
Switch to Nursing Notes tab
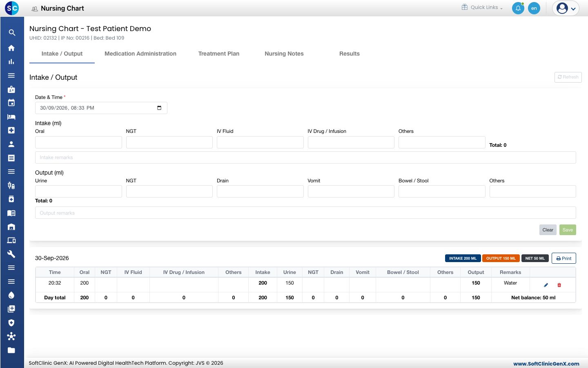click(x=284, y=54)
